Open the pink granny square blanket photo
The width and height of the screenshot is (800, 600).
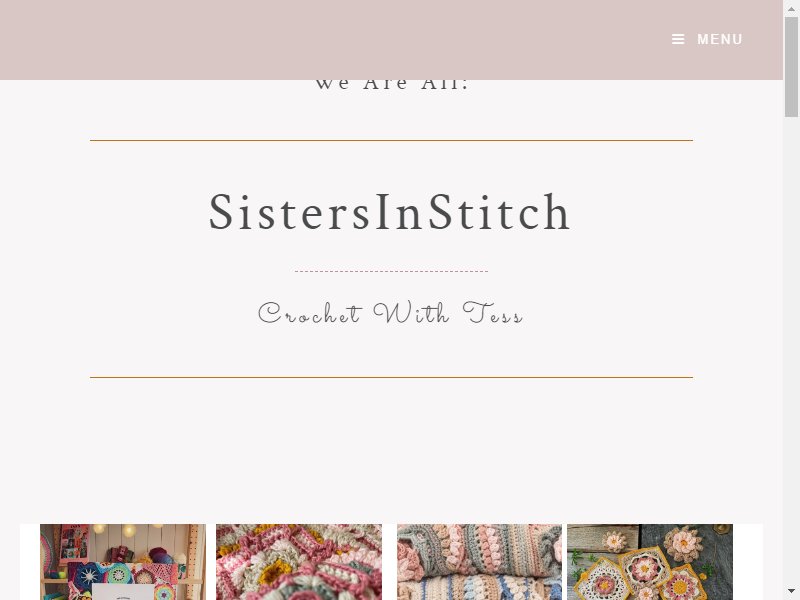click(x=298, y=562)
